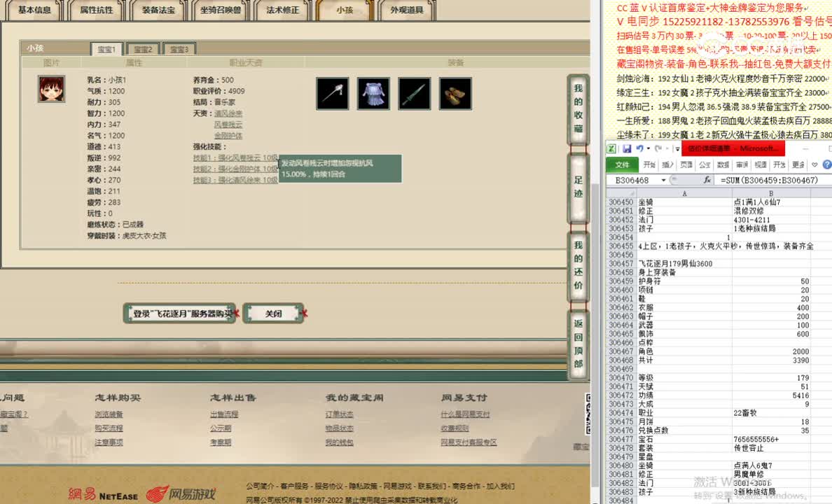Click the yellow shoes equipment icon
Viewport: 832px width, 504px height.
pos(455,92)
